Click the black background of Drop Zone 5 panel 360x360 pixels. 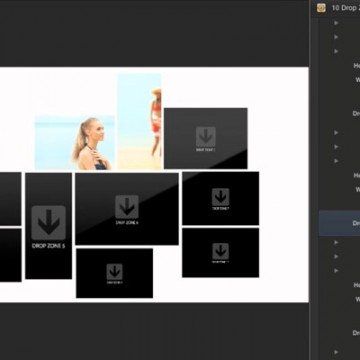pyautogui.click(x=49, y=263)
